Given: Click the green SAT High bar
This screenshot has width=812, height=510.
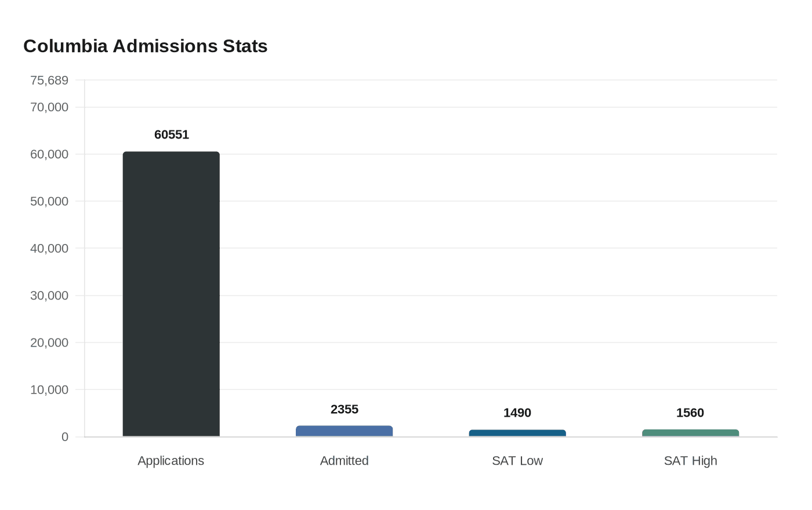Looking at the screenshot, I should click(690, 433).
